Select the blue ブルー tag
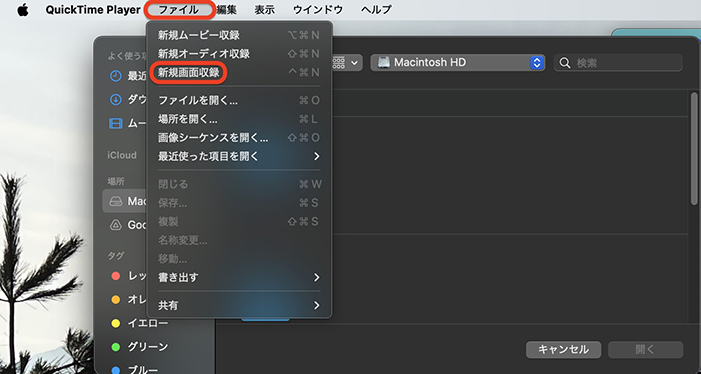Screen dimensions: 701x374 click(x=134, y=369)
